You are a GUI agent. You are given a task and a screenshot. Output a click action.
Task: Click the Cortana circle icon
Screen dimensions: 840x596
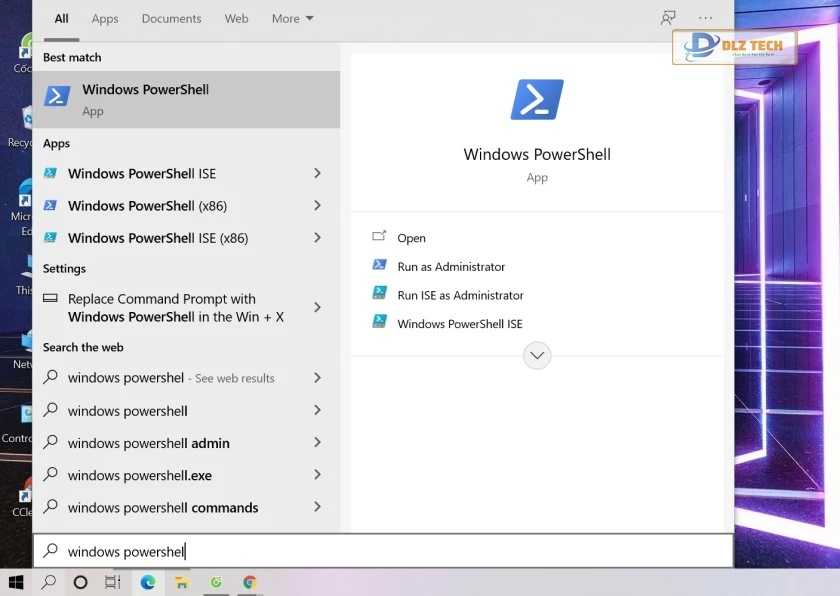81,582
